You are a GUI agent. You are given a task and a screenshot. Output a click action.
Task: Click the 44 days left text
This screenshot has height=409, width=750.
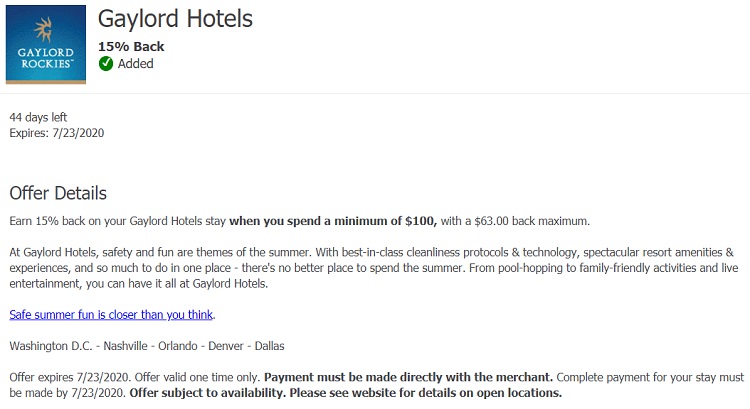[38, 117]
